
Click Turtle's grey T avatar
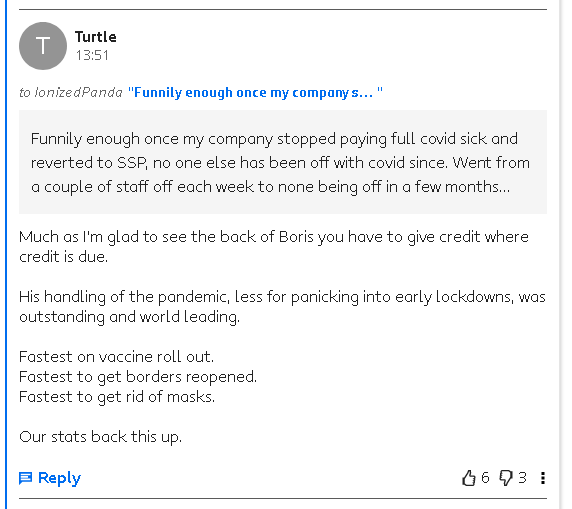pyautogui.click(x=43, y=46)
